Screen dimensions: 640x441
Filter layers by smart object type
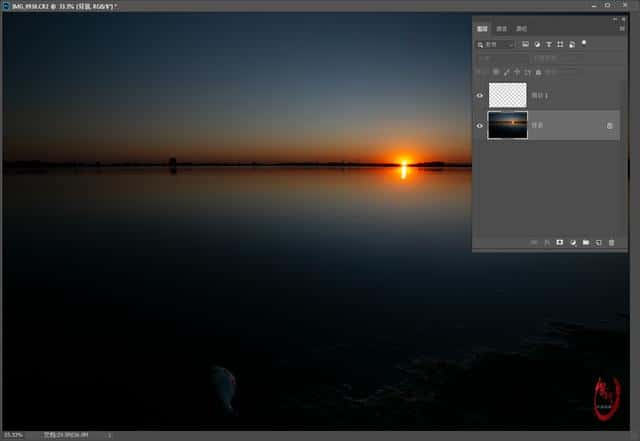coord(572,45)
